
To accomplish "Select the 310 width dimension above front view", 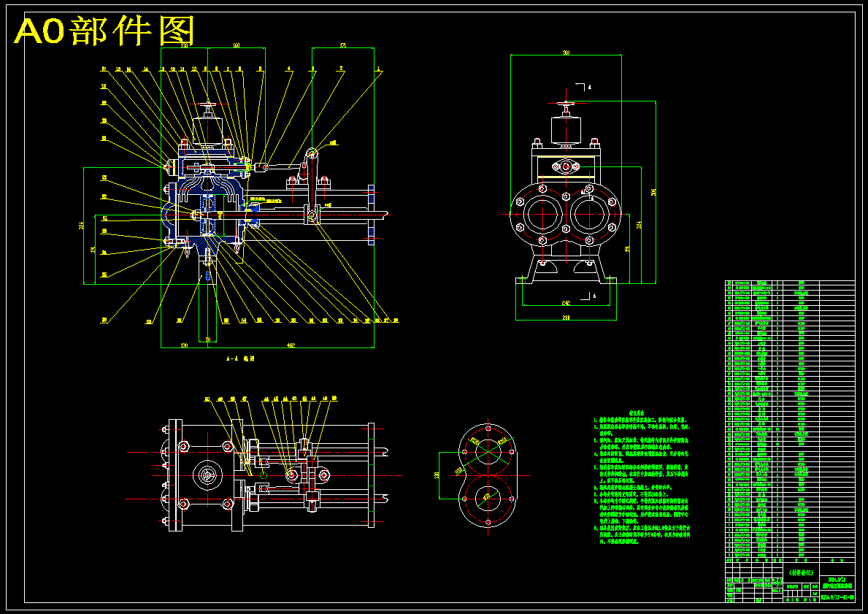I will click(566, 53).
